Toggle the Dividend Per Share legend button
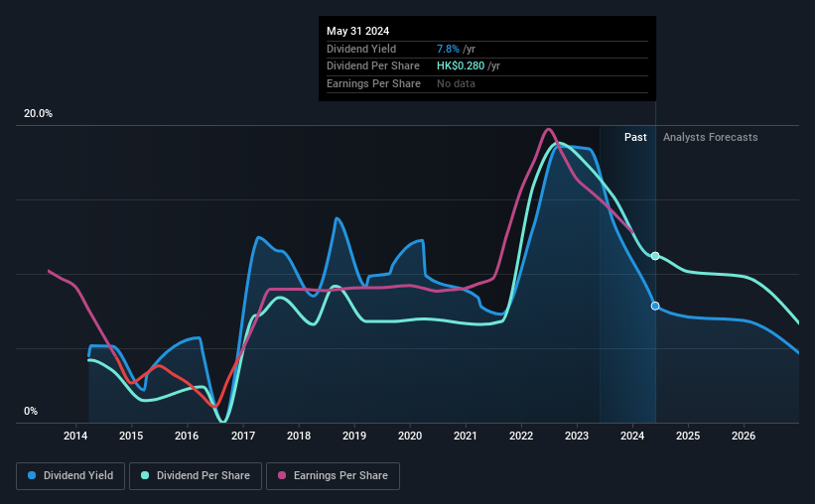Viewport: 815px width, 504px height. click(x=196, y=476)
